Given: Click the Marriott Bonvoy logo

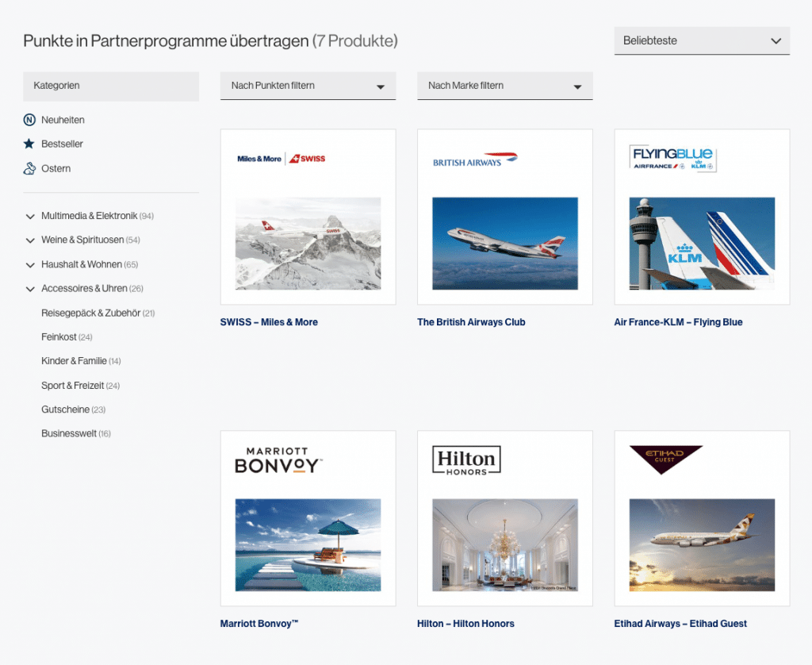Looking at the screenshot, I should [x=278, y=460].
